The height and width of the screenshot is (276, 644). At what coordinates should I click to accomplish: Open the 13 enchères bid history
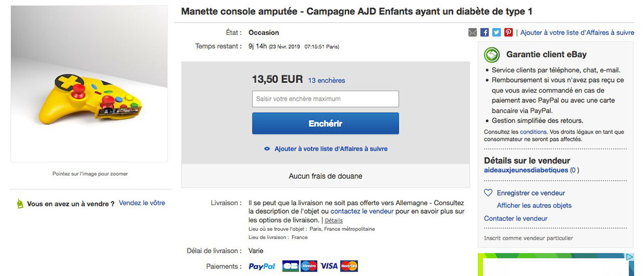tap(326, 80)
